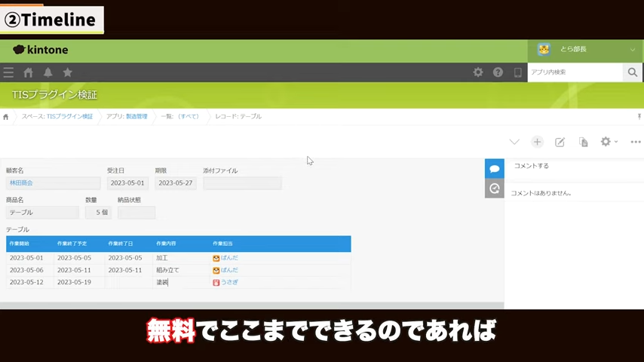644x362 pixels.
Task: Expand user menu とら部長 dropdown arrow
Action: coord(633,50)
